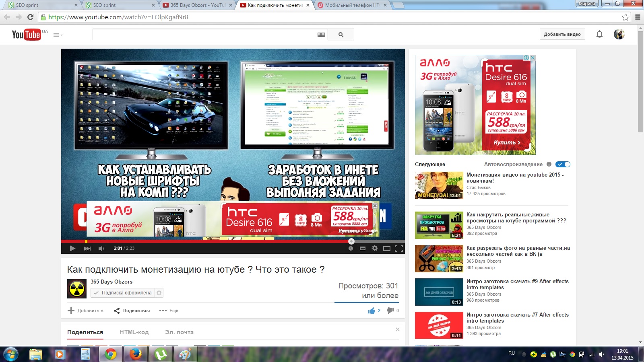
Task: Close the sidebar HTC ad
Action: 533,58
